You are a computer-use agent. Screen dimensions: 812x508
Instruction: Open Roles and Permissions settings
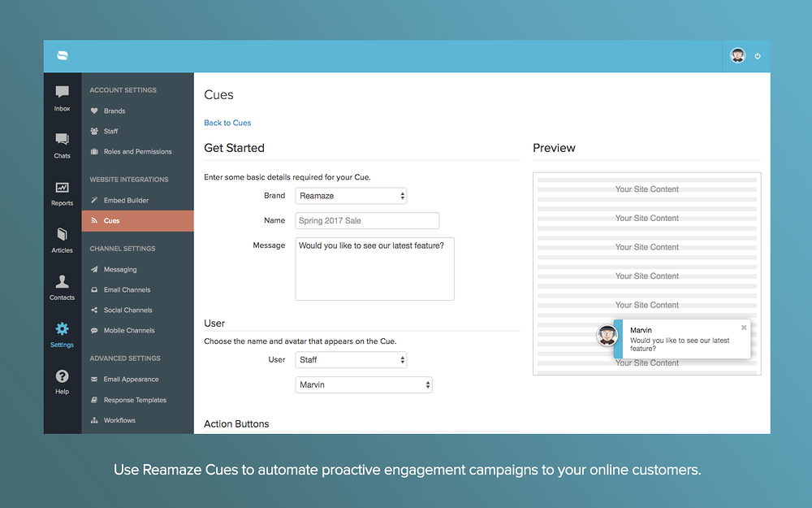pos(138,151)
